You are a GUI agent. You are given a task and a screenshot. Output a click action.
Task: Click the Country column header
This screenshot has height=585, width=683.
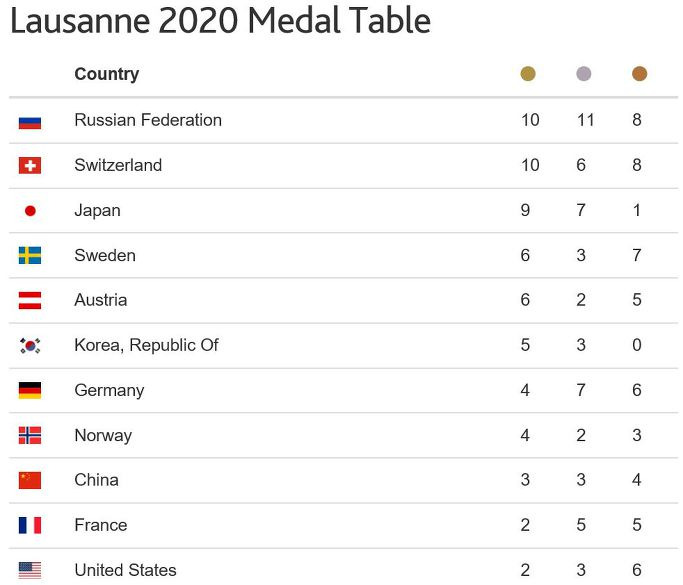[x=107, y=74]
